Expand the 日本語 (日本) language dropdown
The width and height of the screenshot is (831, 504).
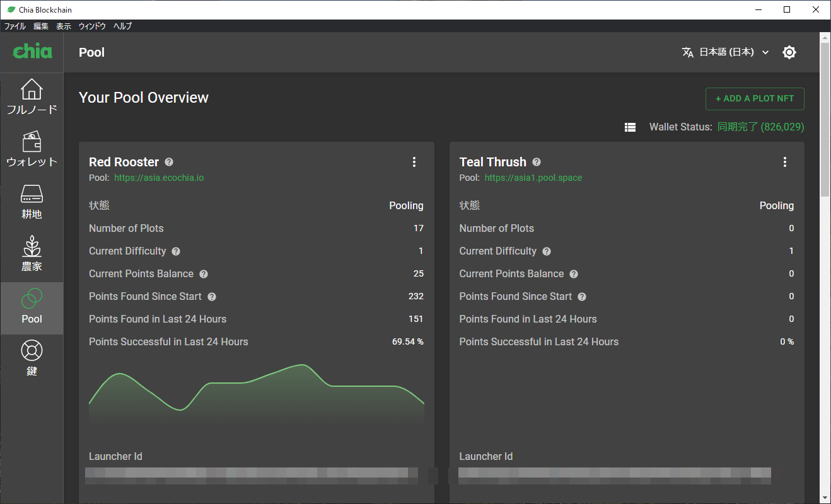tap(735, 52)
